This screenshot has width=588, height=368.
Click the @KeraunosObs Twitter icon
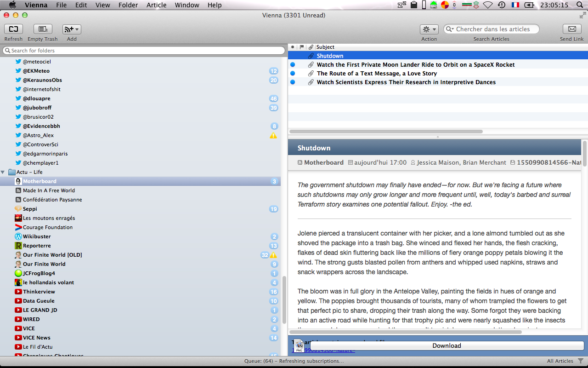coord(18,80)
